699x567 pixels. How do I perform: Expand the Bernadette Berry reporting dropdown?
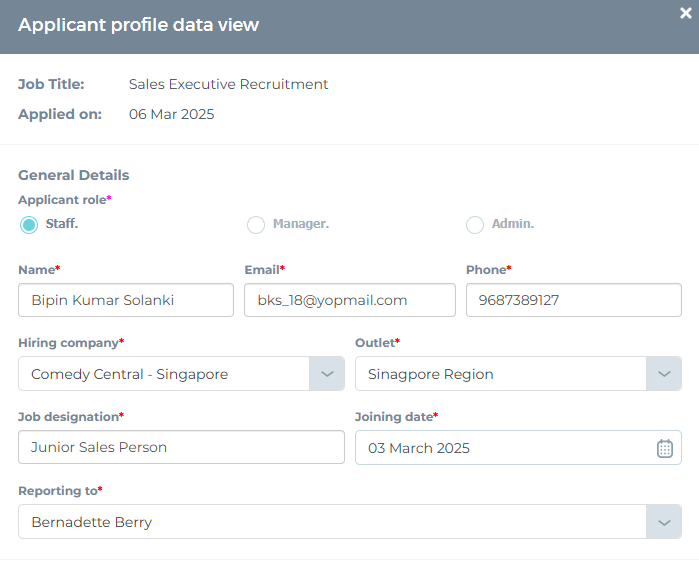[x=330, y=522]
